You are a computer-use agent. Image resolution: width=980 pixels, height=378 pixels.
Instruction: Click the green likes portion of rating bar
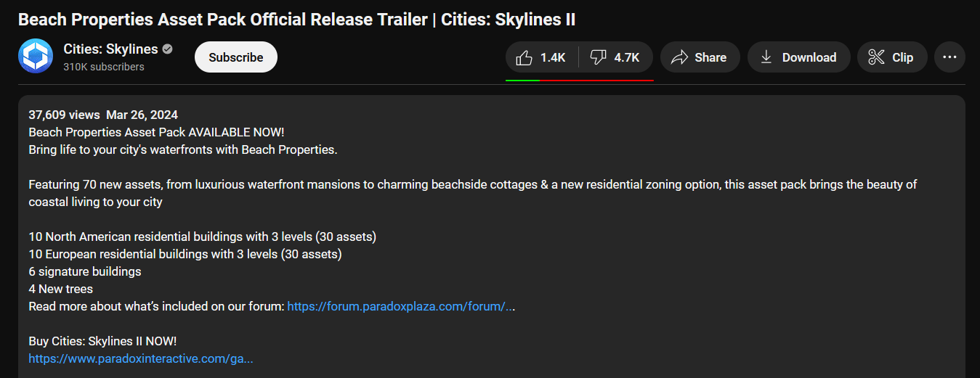point(522,80)
